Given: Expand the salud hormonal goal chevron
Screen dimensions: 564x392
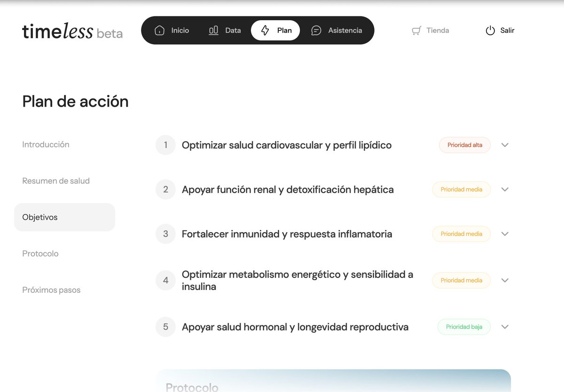Looking at the screenshot, I should [505, 327].
